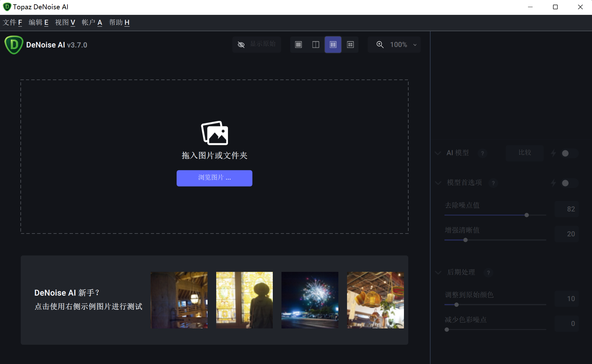Click the AI 模型 section label
592x364 pixels.
point(457,153)
